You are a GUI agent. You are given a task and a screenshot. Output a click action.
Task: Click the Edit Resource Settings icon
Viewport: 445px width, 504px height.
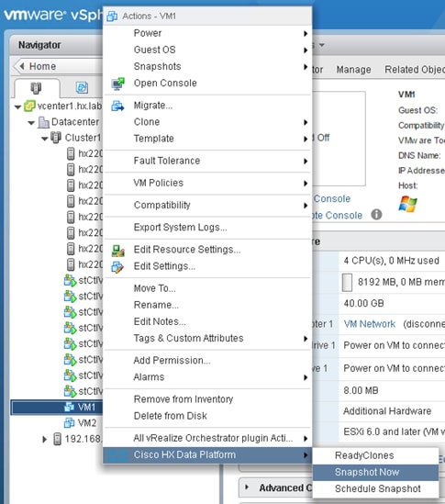pyautogui.click(x=118, y=251)
